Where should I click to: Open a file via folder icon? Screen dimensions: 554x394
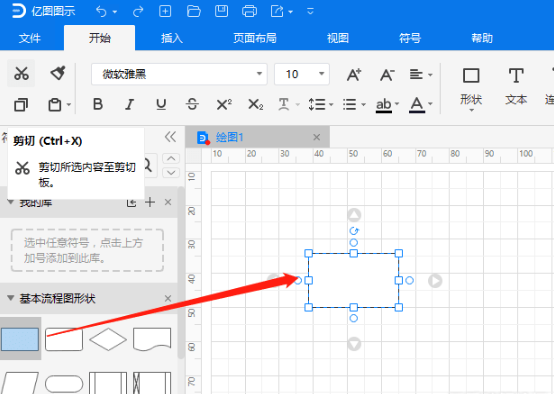click(194, 11)
